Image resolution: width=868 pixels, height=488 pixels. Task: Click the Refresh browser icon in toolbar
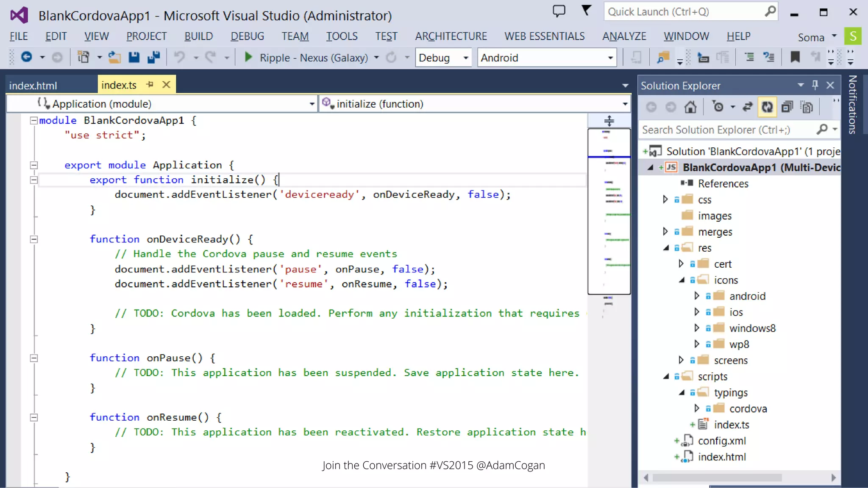391,57
